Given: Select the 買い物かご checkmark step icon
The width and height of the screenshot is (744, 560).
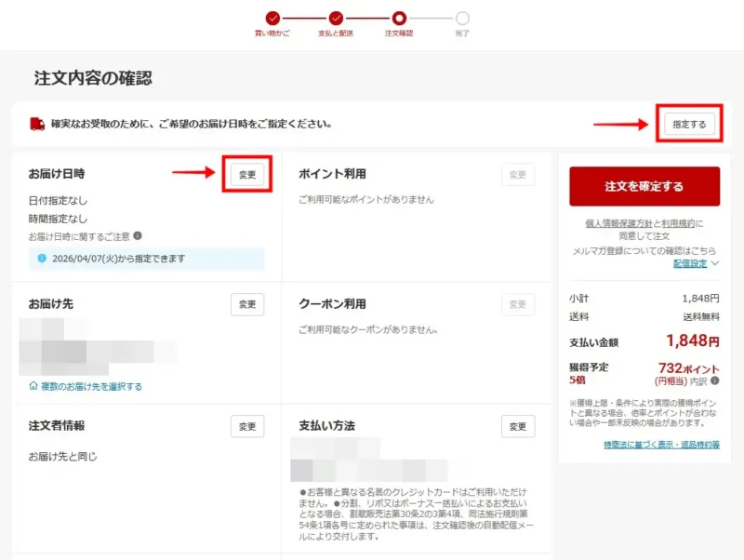Looking at the screenshot, I should tap(272, 17).
